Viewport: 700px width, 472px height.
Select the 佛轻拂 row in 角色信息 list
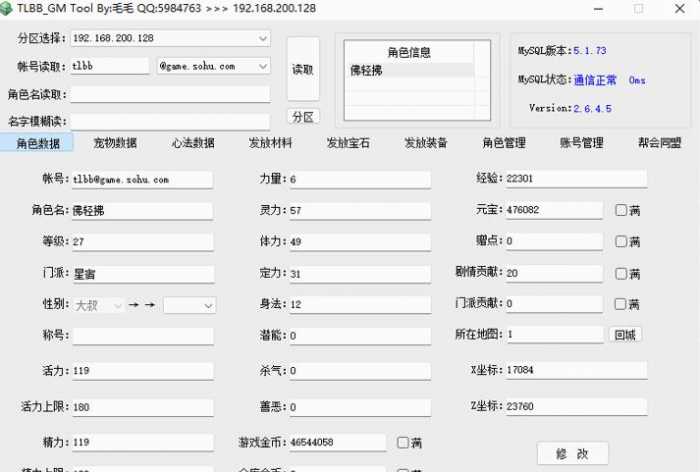411,70
